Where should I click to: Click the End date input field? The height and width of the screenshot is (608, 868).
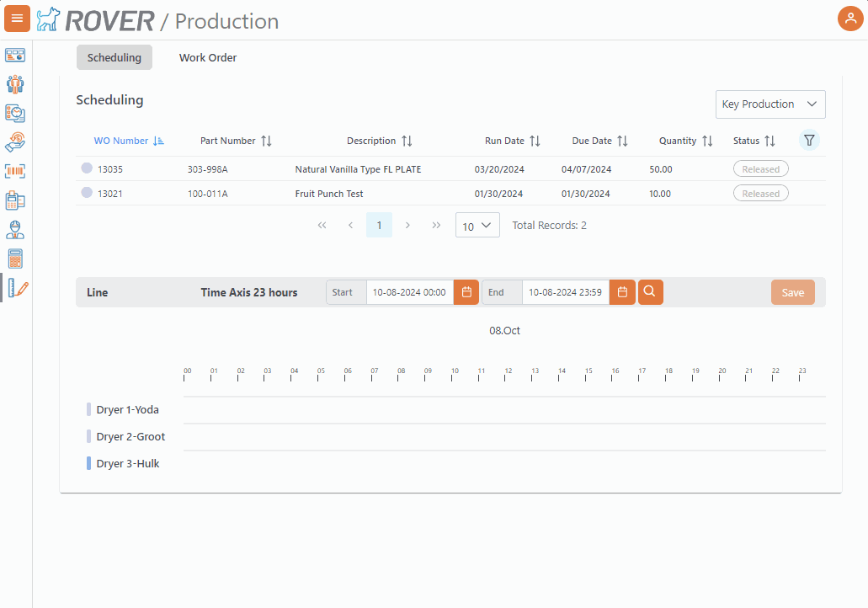coord(565,292)
